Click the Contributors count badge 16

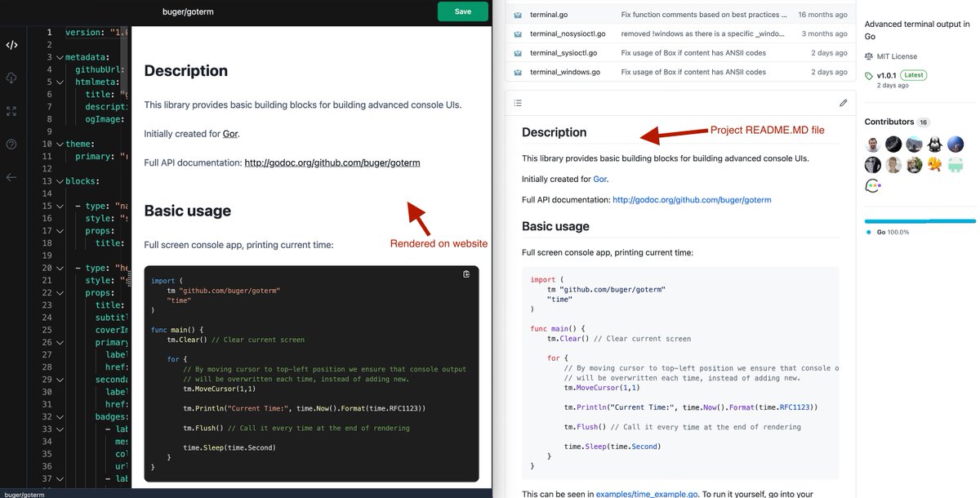[923, 122]
